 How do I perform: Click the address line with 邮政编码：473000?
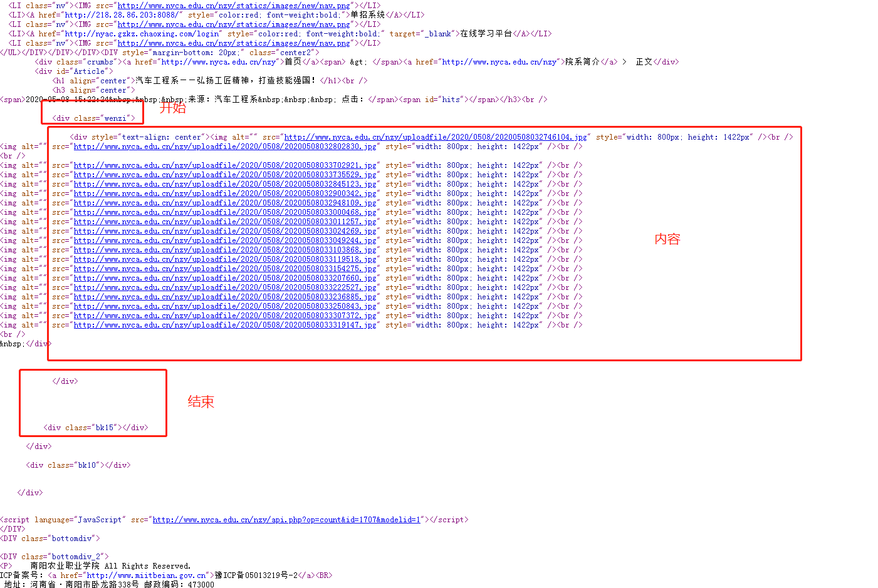click(109, 585)
